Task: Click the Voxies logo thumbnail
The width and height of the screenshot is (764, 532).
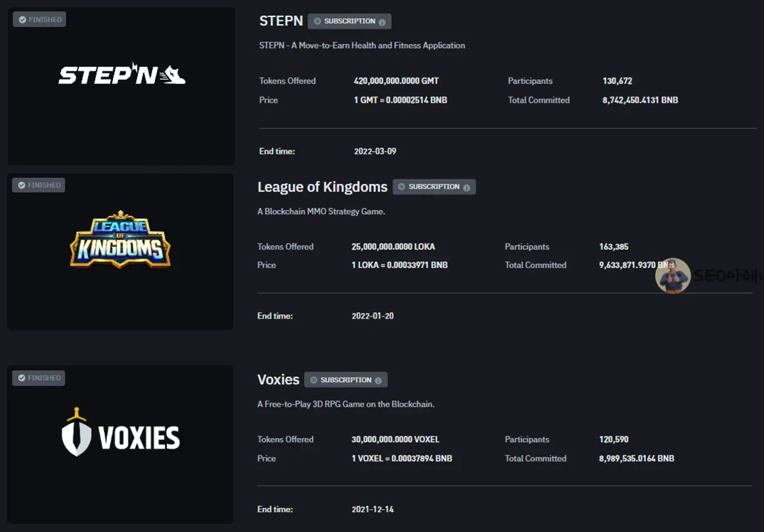Action: click(120, 445)
